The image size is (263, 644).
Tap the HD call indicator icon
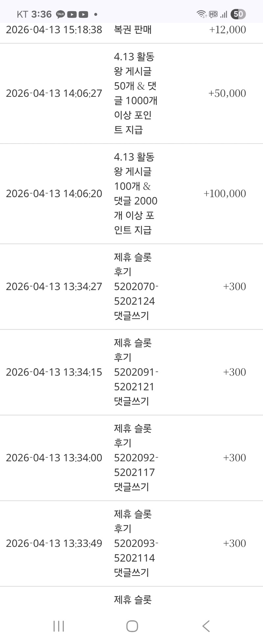pos(213,14)
